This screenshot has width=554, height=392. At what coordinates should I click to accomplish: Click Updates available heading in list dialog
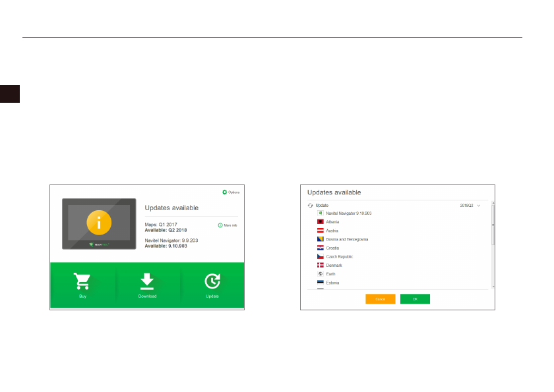[334, 192]
